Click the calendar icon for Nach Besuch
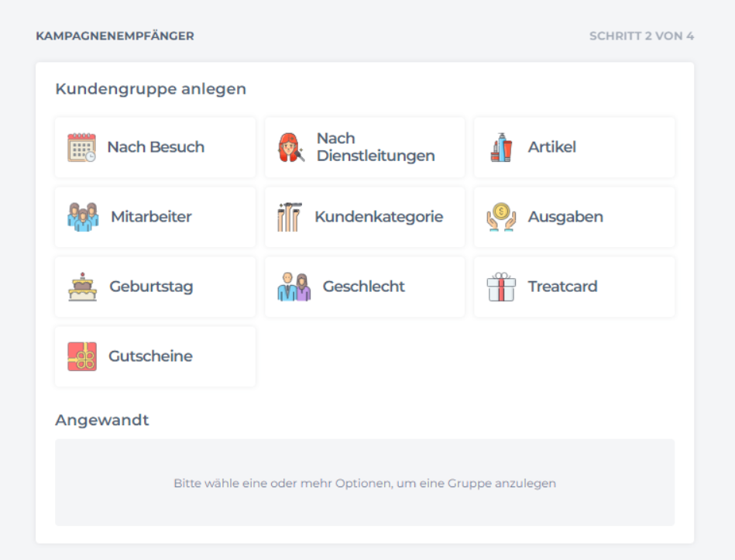This screenshot has width=735, height=560. tap(81, 147)
